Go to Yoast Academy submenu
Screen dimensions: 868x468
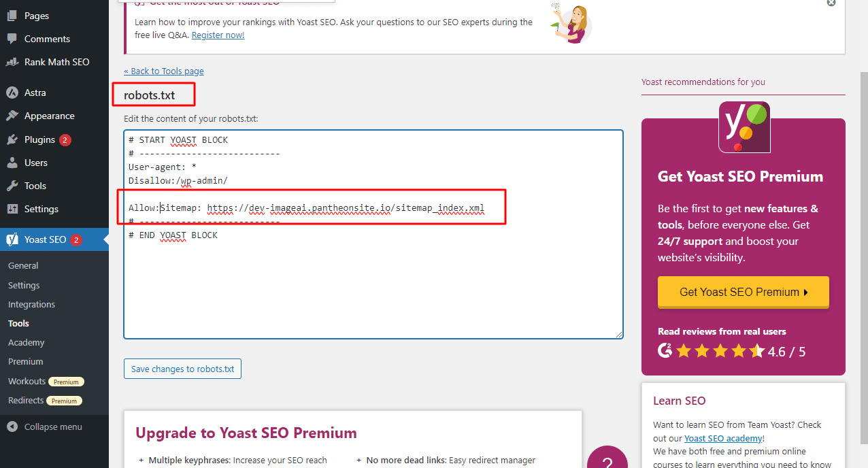click(x=26, y=342)
